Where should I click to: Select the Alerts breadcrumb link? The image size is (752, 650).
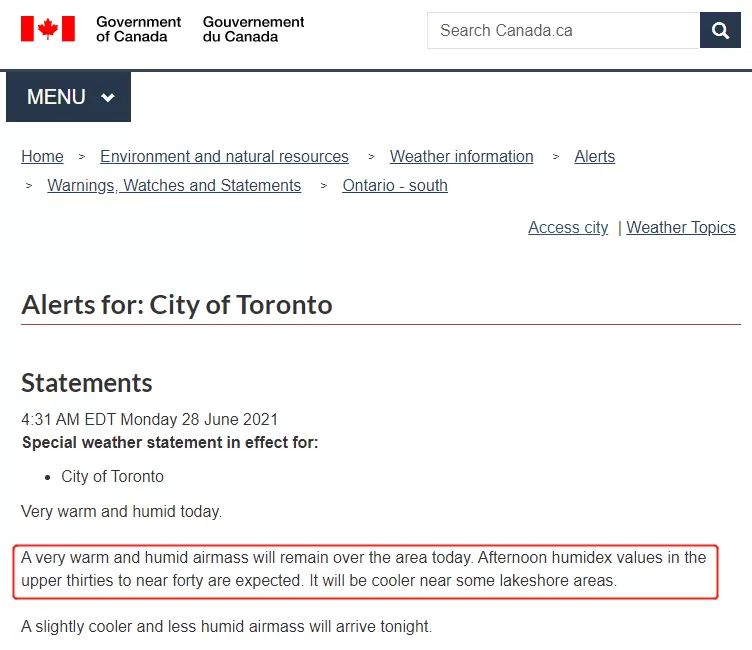pos(595,156)
